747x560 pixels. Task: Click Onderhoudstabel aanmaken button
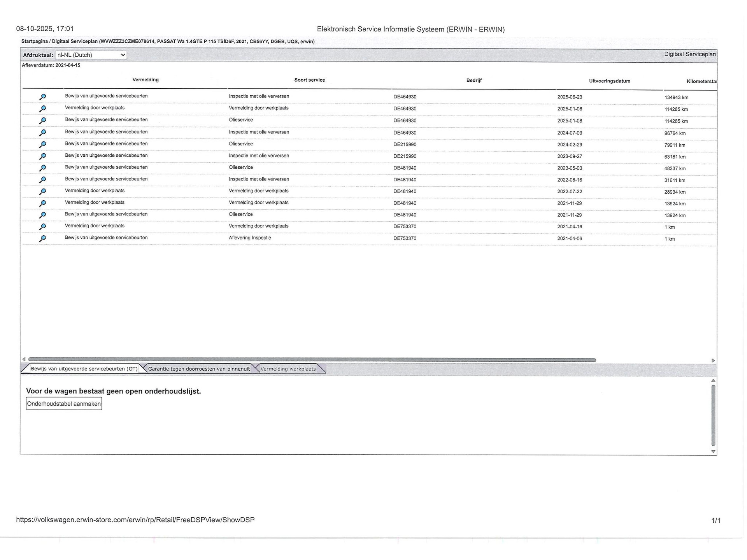(64, 404)
